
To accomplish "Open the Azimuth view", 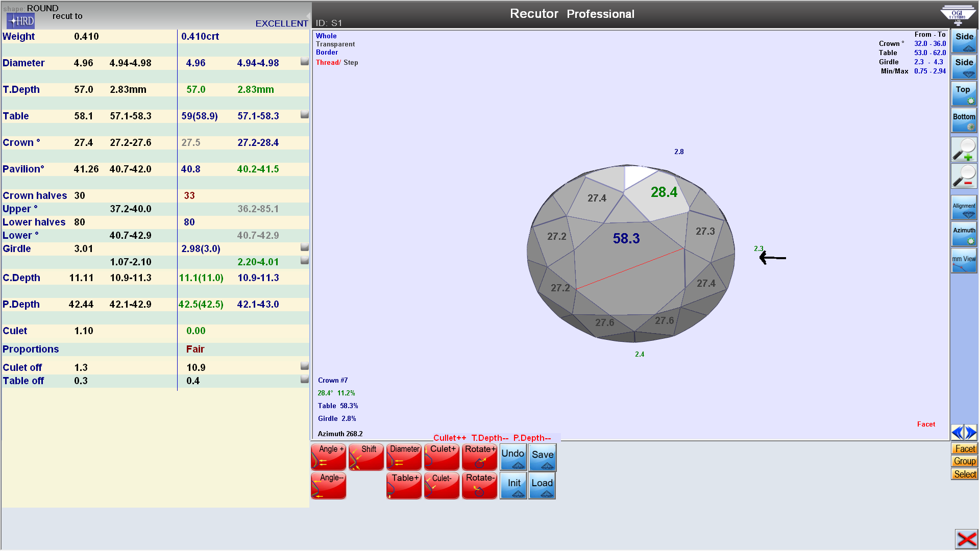I will point(964,234).
